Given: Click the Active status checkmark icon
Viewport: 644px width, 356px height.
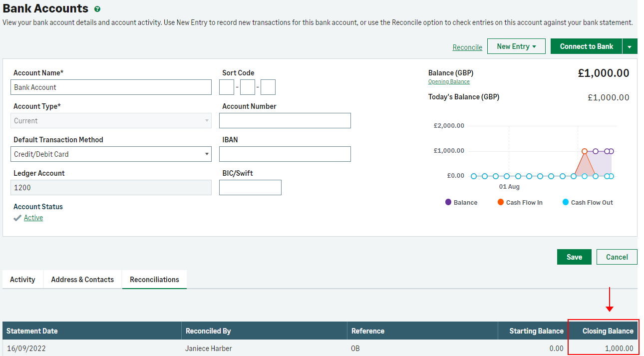Looking at the screenshot, I should click(x=17, y=218).
